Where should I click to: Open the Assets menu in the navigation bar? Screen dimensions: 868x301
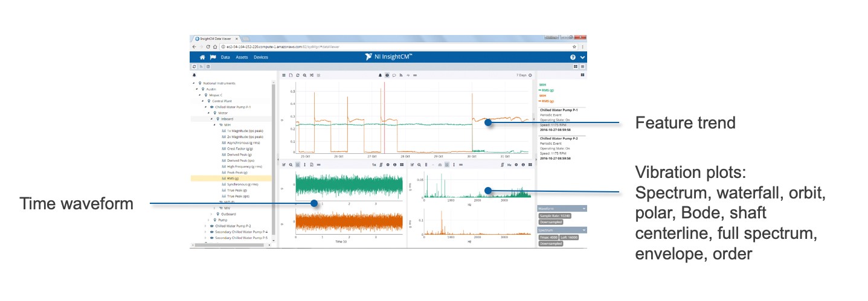click(x=242, y=57)
